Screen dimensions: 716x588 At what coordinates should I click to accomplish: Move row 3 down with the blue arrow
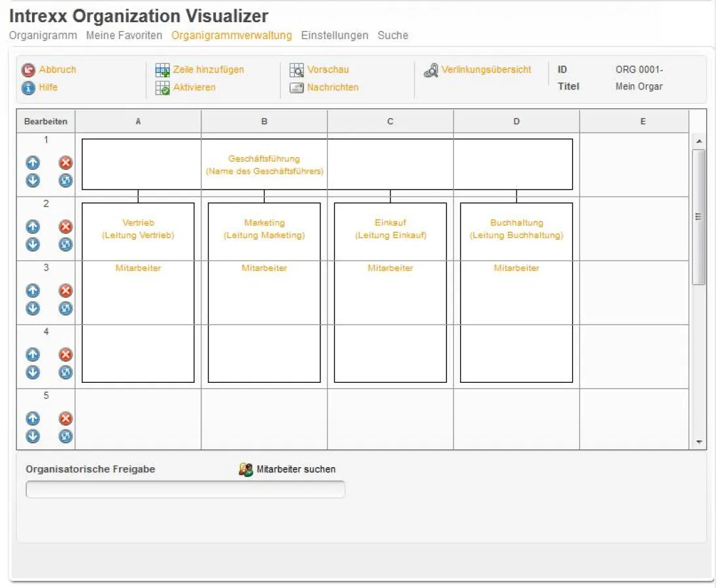click(33, 308)
